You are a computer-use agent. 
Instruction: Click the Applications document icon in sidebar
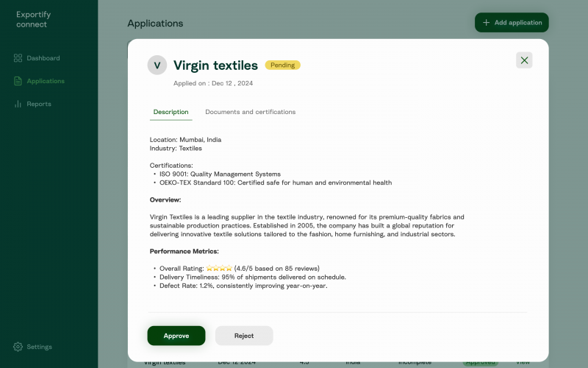tap(18, 81)
